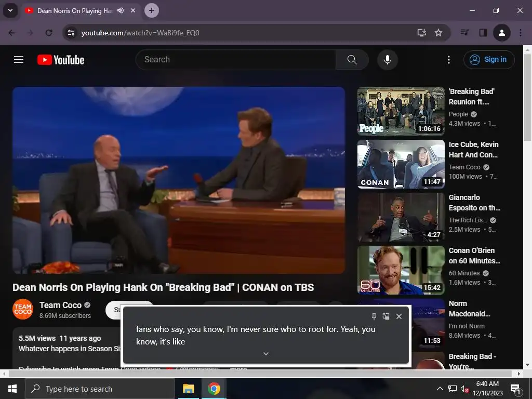Viewport: 532px width, 399px height.
Task: Click the horizontal page scrollbar
Action: 260,374
